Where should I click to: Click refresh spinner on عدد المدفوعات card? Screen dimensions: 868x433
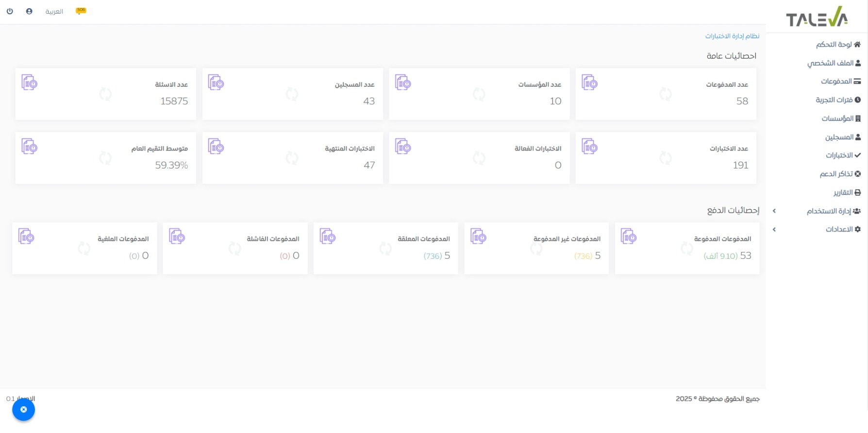click(x=666, y=94)
